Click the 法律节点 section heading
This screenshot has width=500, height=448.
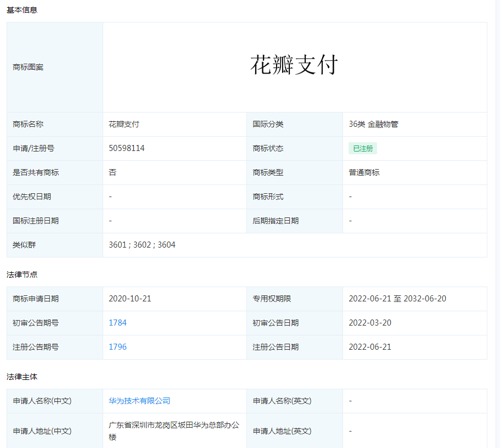pos(22,275)
